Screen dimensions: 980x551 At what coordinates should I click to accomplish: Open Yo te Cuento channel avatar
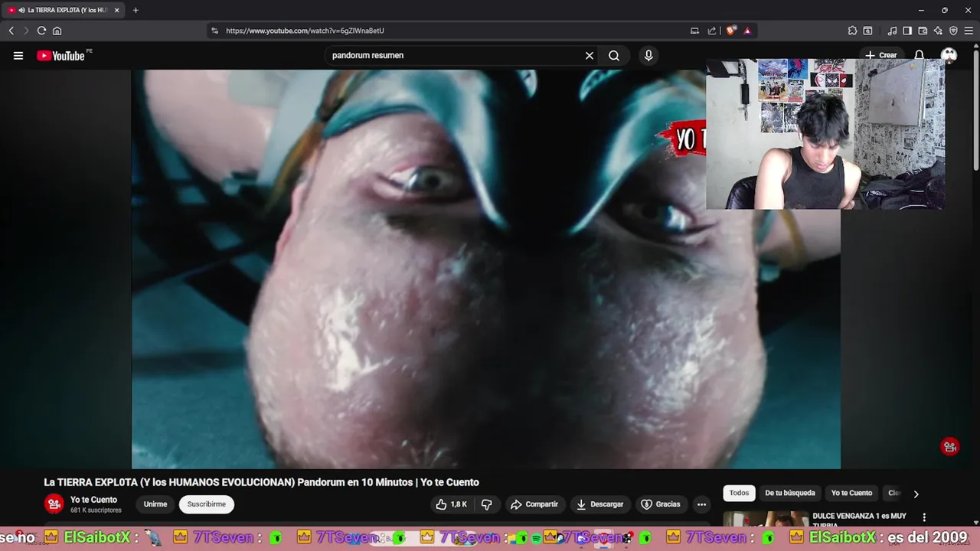[54, 504]
